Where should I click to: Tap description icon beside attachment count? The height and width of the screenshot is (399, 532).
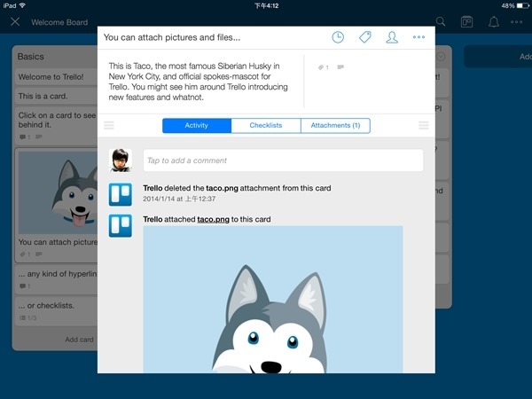point(340,67)
